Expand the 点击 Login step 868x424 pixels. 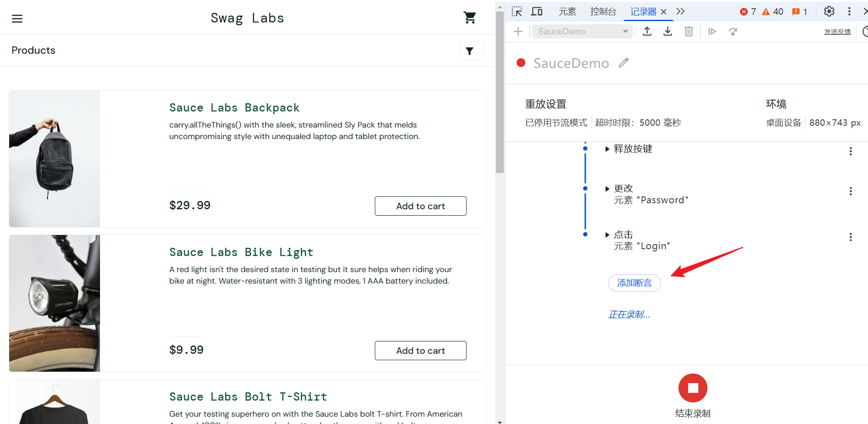[x=607, y=234]
